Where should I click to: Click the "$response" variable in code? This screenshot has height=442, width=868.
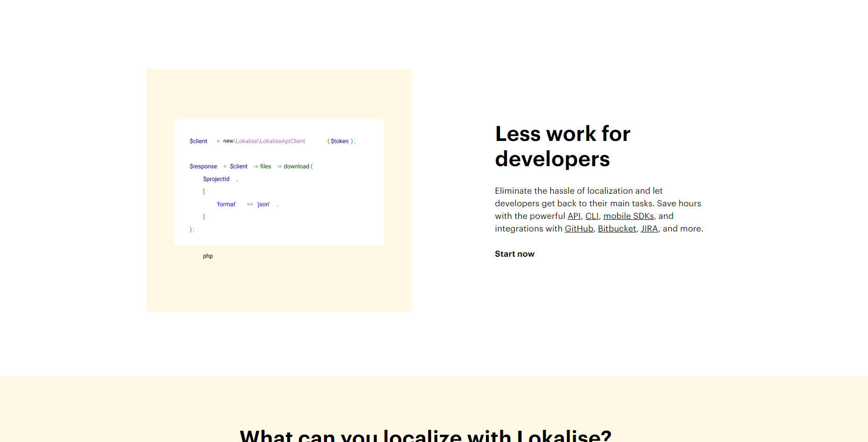point(203,167)
